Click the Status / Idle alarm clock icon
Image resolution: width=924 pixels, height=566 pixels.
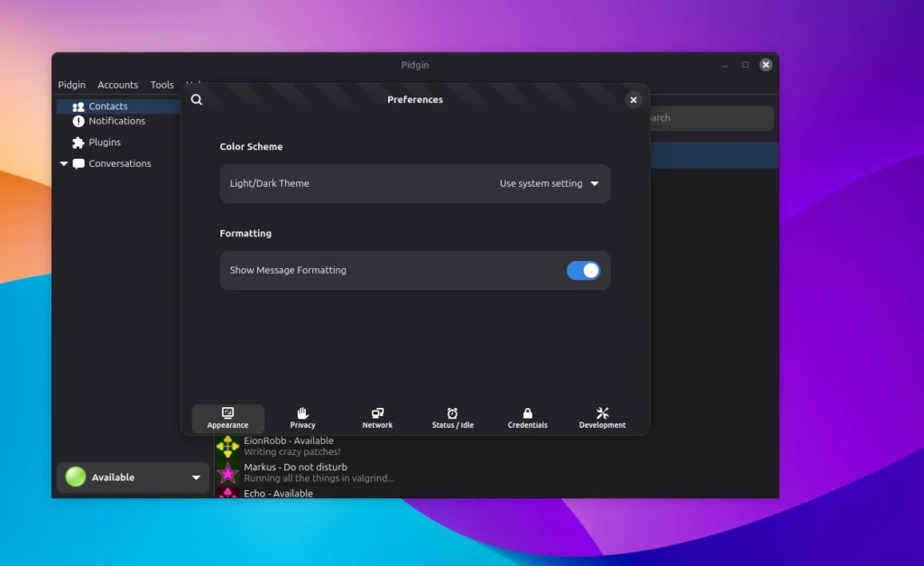pos(453,415)
